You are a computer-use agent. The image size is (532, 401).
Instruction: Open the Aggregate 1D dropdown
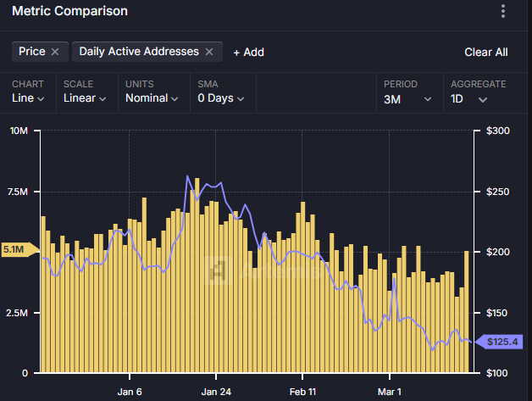click(x=469, y=98)
